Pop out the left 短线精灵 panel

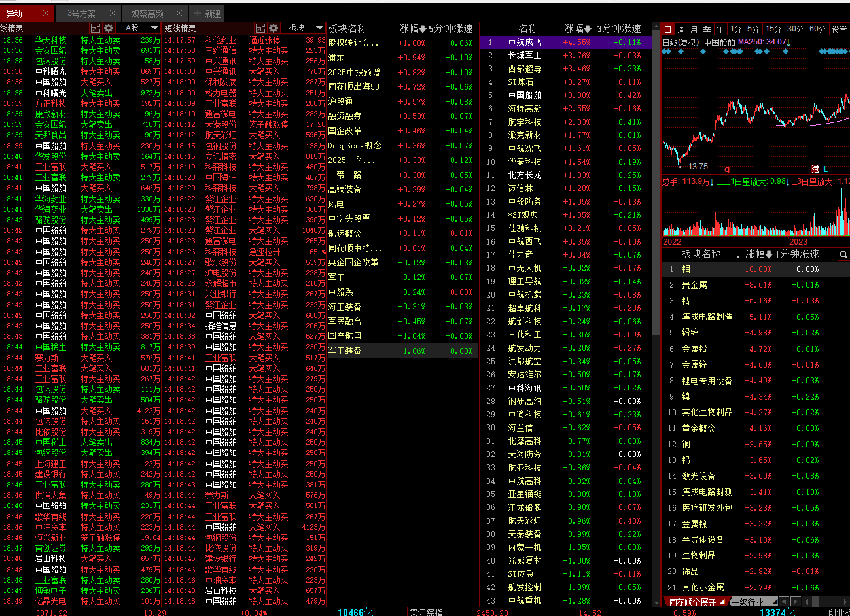point(96,28)
